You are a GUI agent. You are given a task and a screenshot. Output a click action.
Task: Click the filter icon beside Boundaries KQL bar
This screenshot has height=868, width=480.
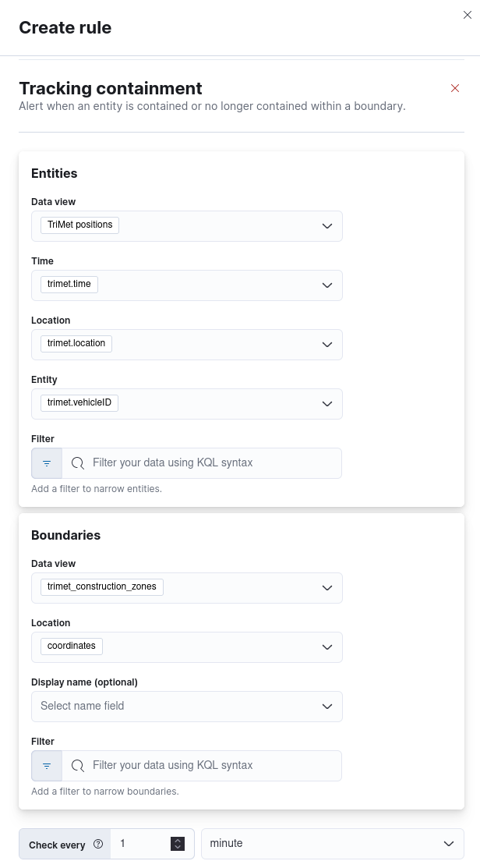point(46,765)
